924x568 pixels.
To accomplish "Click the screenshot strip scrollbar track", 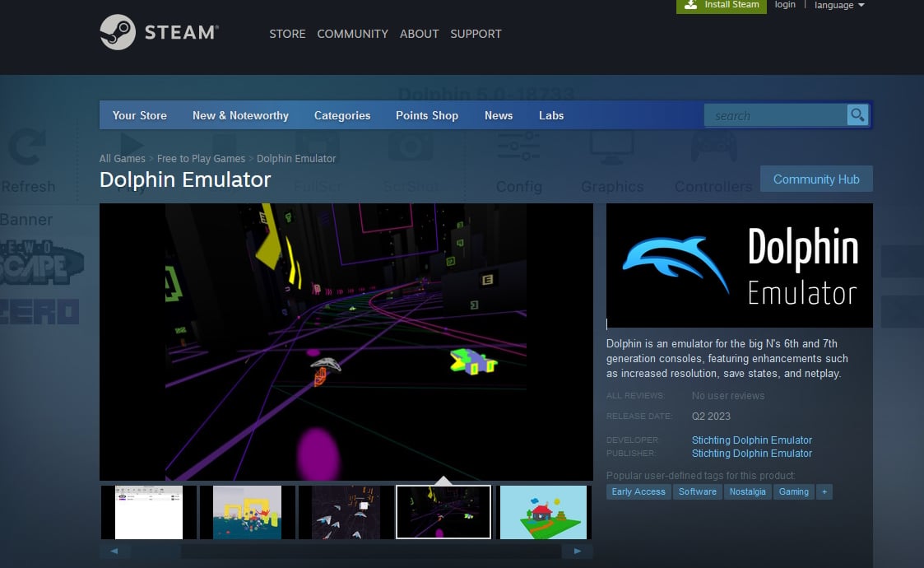I will pyautogui.click(x=346, y=551).
